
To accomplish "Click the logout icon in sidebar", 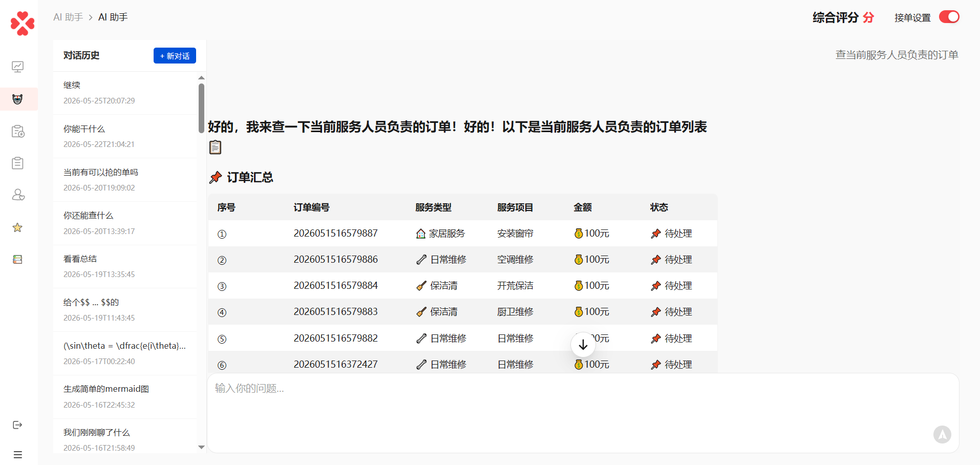I will pos(17,425).
